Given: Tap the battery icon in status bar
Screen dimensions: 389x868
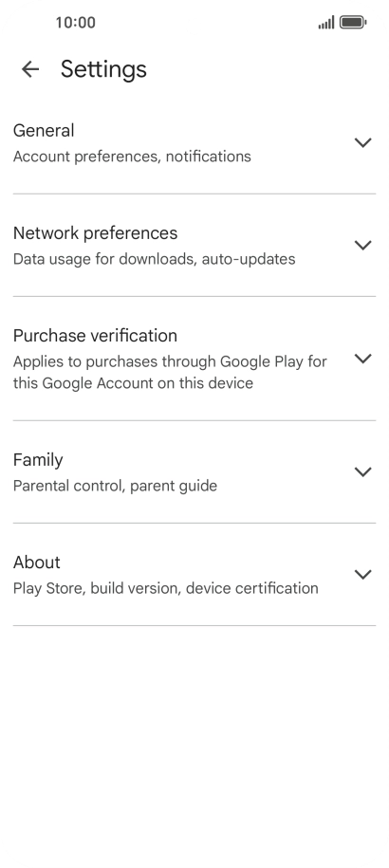Looking at the screenshot, I should (353, 23).
